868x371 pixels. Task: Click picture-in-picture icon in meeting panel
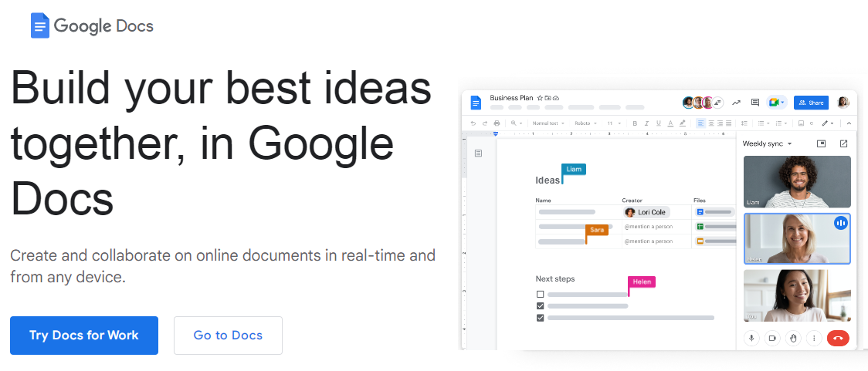[x=822, y=143]
